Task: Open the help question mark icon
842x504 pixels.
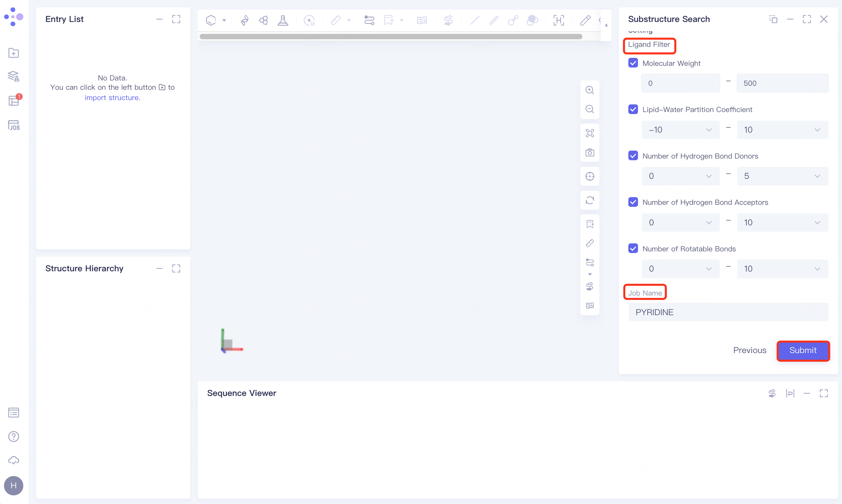Action: coord(14,437)
